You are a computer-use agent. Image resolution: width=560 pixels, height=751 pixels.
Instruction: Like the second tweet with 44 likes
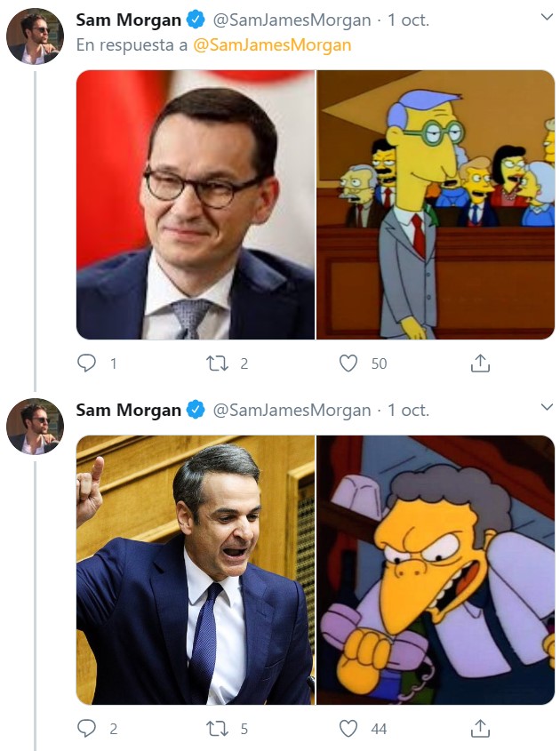(x=349, y=728)
